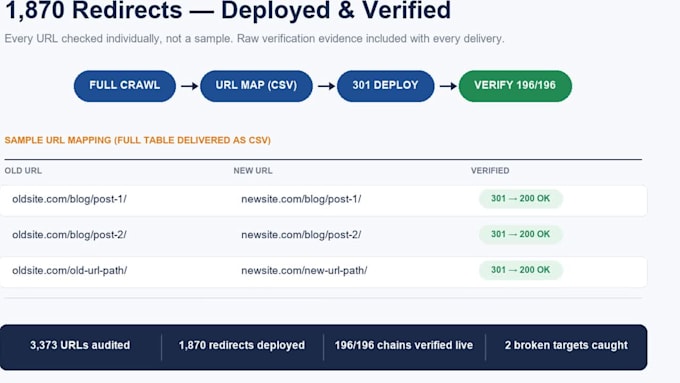Select cell newsite.com/new-url-path/
Screen dimensions: 680x383
click(x=304, y=270)
